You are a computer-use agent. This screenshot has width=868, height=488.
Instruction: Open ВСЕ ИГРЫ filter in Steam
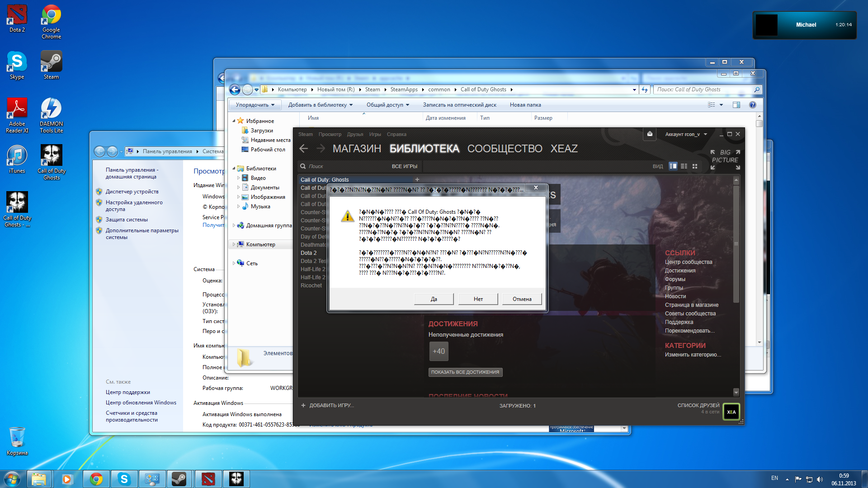(404, 166)
